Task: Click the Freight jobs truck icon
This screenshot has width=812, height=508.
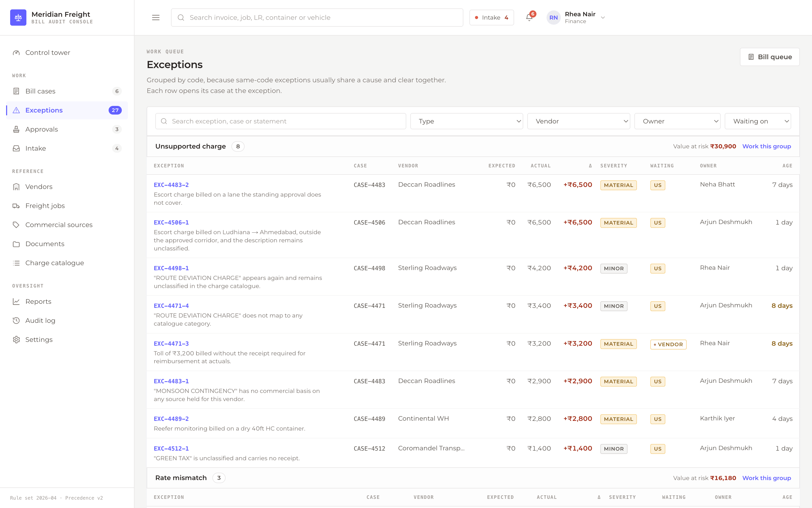Action: 16,206
